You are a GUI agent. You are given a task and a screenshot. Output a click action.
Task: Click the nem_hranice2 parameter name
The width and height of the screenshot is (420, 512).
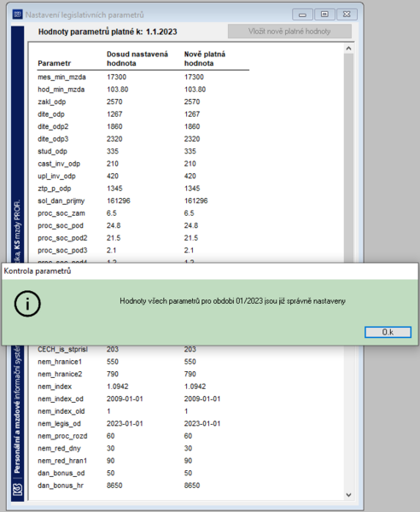[x=60, y=375]
